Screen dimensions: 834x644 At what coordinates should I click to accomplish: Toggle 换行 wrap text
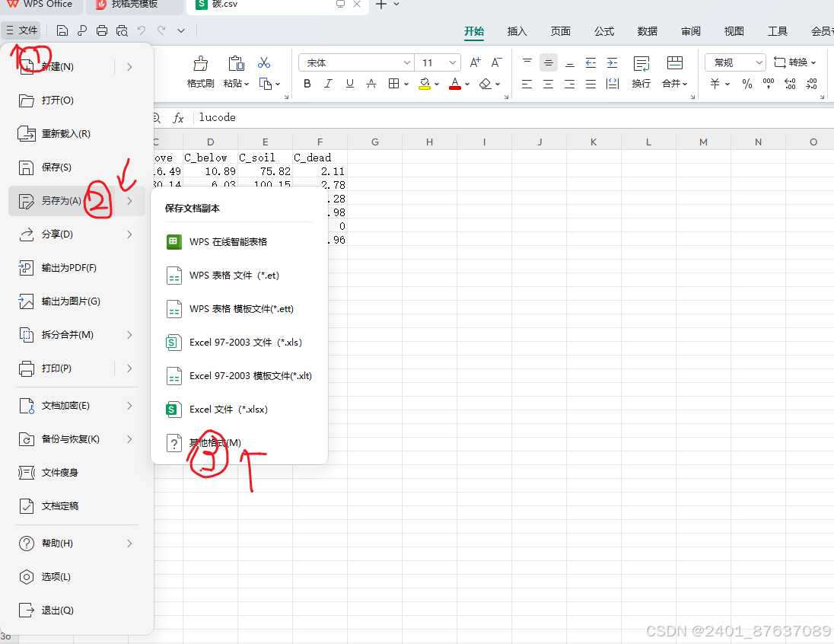tap(641, 72)
